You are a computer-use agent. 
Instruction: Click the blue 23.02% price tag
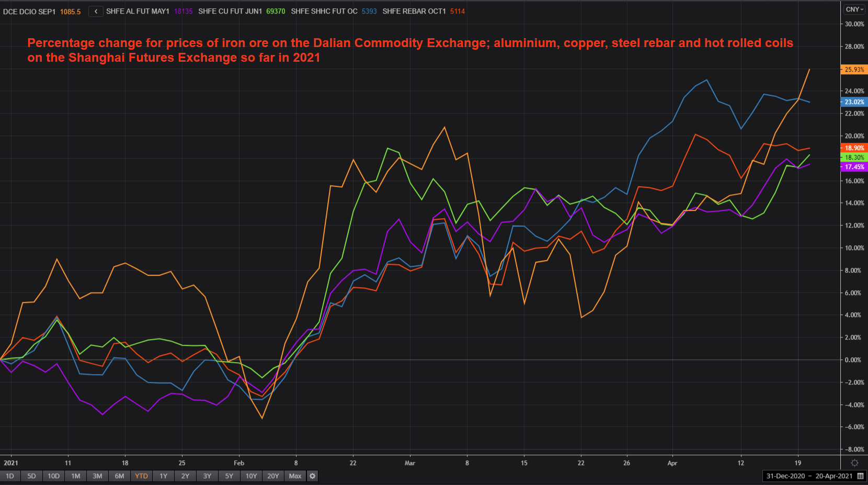[854, 102]
